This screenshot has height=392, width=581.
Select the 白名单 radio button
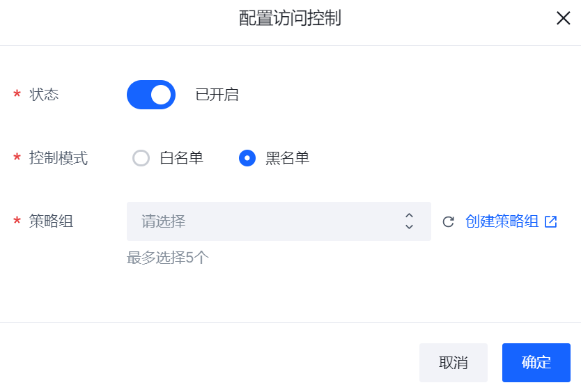pos(141,158)
